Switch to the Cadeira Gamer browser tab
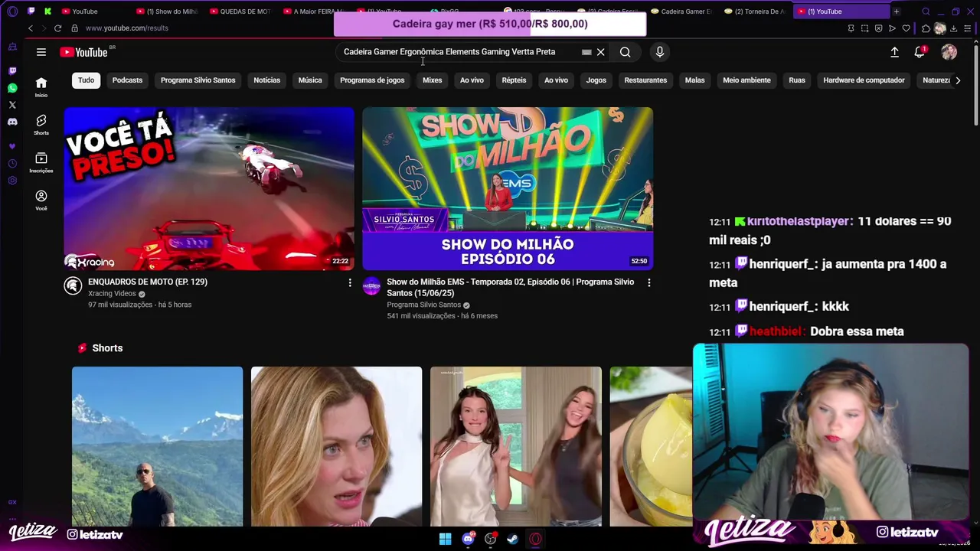Image resolution: width=980 pixels, height=551 pixels. coord(681,11)
